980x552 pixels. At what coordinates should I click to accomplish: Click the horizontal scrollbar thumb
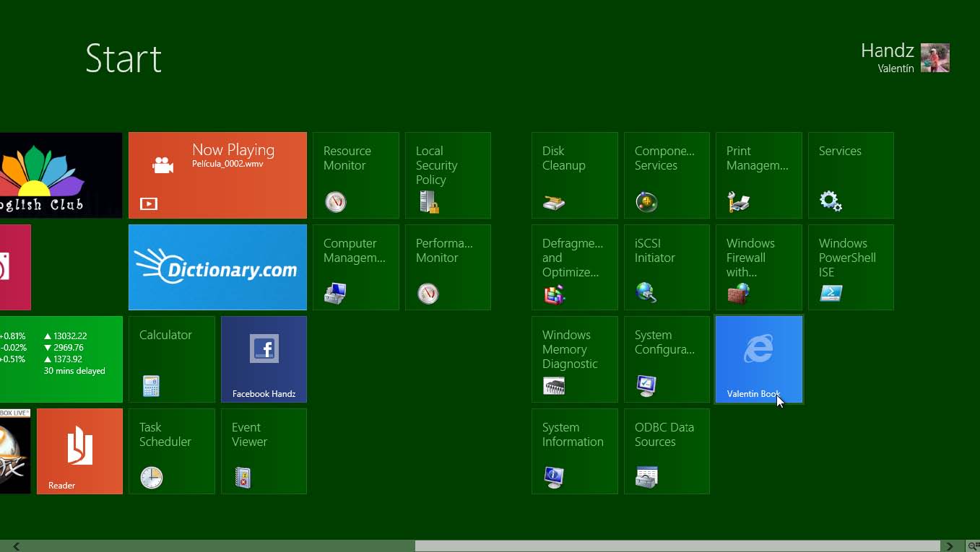click(x=677, y=546)
